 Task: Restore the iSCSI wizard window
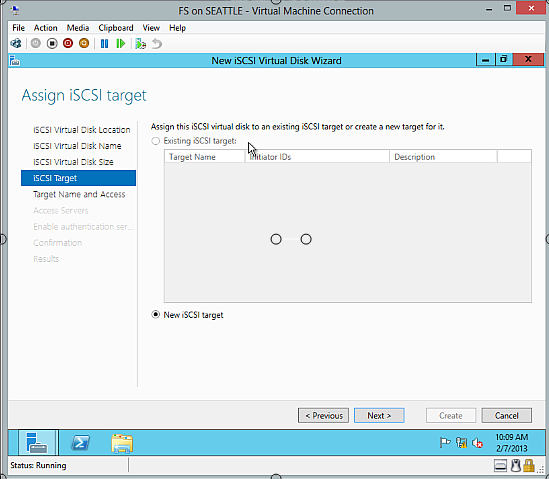[x=503, y=60]
